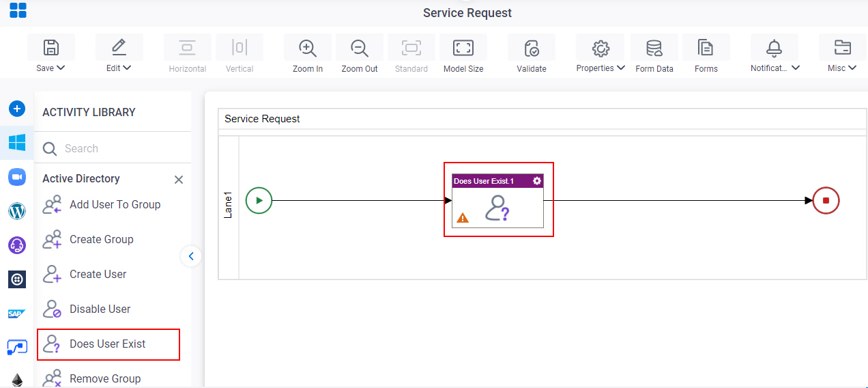
Task: Click the Model Size icon
Action: 463,48
